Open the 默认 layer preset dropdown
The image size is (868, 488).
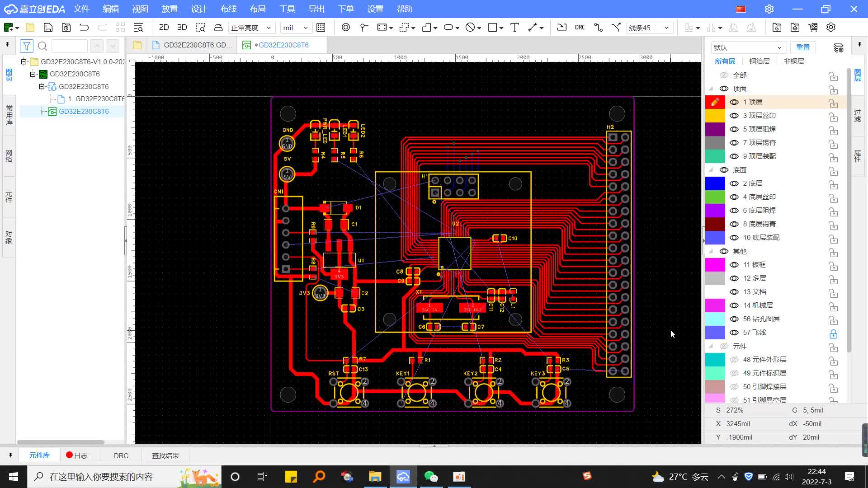point(748,47)
